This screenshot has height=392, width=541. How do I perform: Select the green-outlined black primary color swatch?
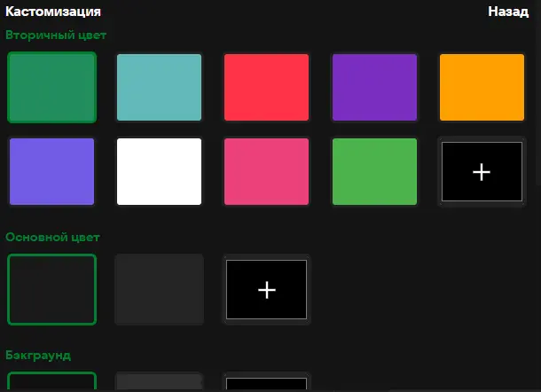(51, 289)
